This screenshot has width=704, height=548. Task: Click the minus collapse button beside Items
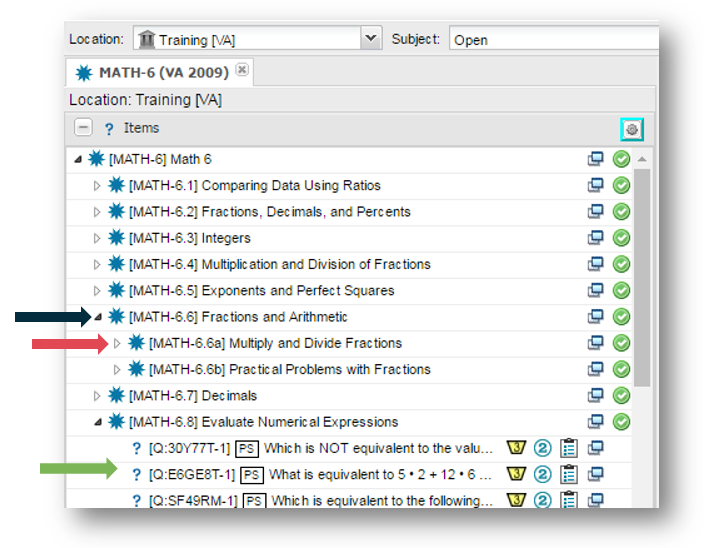[84, 129]
